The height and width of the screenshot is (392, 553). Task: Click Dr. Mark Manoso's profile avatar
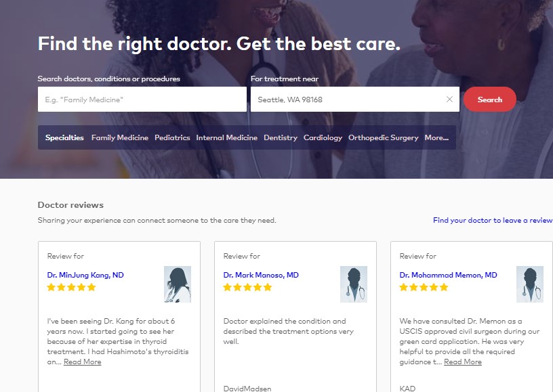coord(354,284)
